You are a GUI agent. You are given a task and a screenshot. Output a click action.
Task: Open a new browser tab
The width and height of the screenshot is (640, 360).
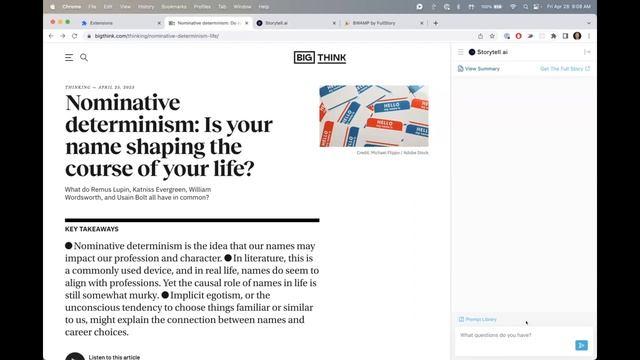436,23
